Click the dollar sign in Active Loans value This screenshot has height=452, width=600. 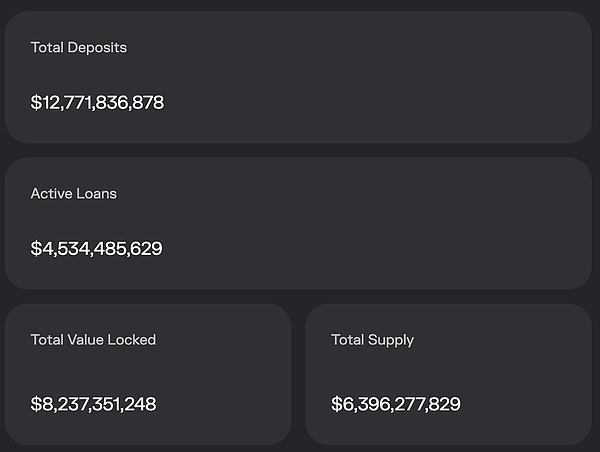click(x=36, y=248)
